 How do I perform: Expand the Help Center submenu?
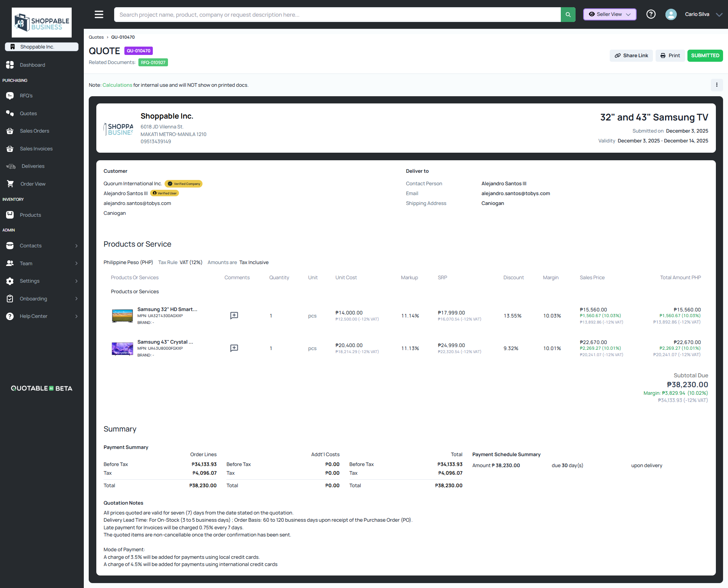[x=76, y=316]
